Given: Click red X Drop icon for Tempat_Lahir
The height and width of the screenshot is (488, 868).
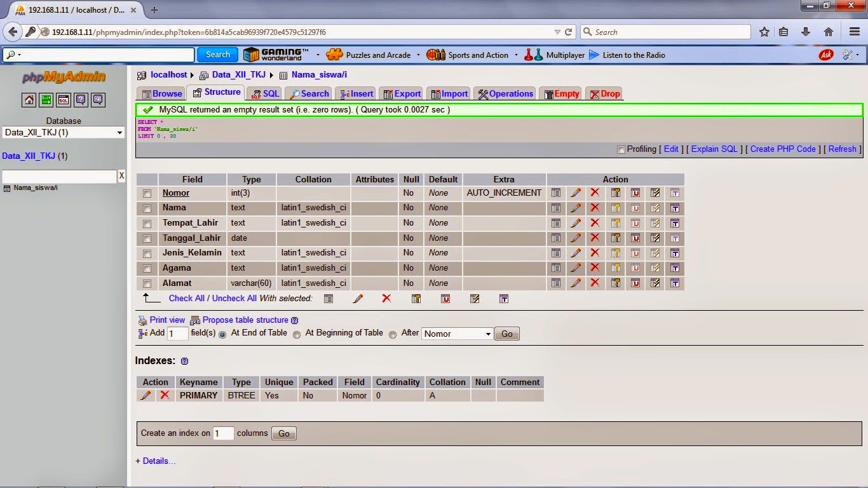Looking at the screenshot, I should pos(595,223).
